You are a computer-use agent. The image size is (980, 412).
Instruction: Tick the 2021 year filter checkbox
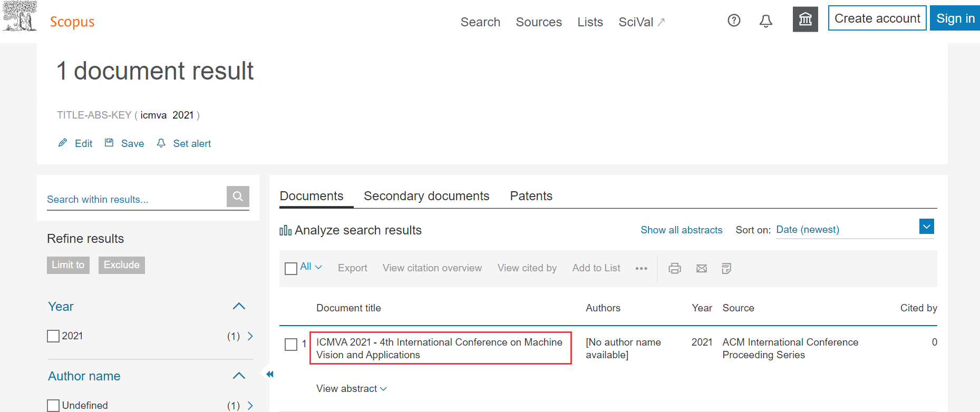pos(53,336)
